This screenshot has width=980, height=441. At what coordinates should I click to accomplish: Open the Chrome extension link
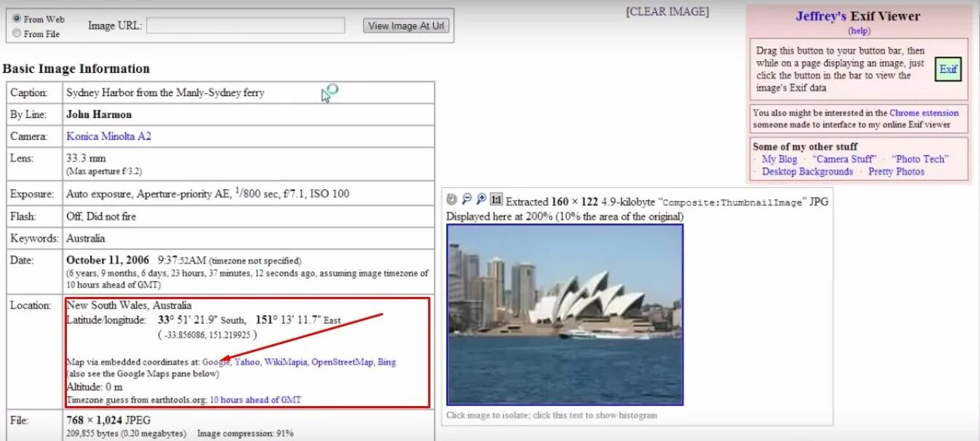pos(924,113)
